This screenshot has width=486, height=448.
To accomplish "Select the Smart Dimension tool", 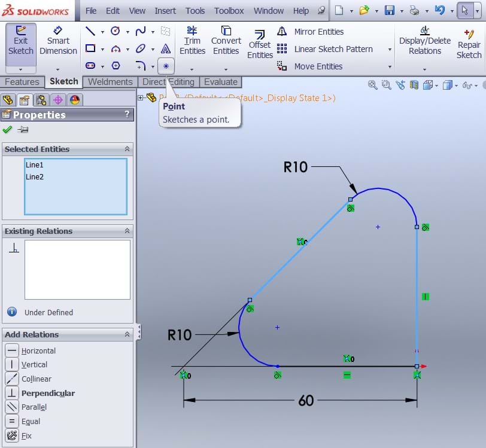I will [58, 41].
